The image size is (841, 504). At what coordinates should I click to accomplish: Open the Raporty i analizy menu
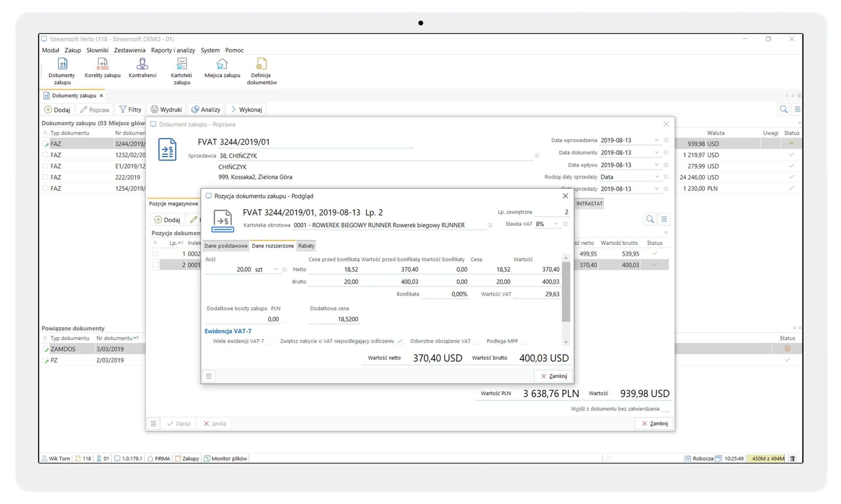173,50
